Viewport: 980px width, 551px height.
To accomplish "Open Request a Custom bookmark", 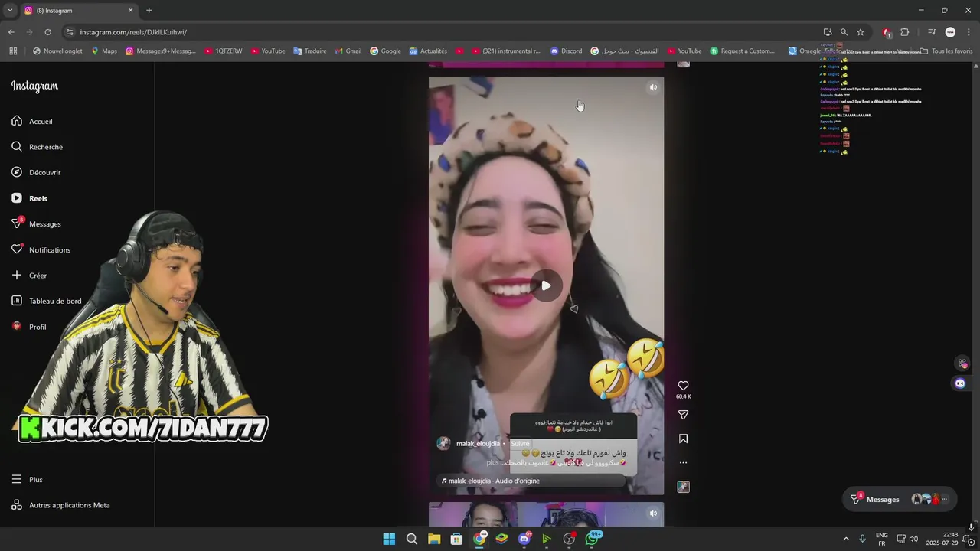I will (x=743, y=51).
